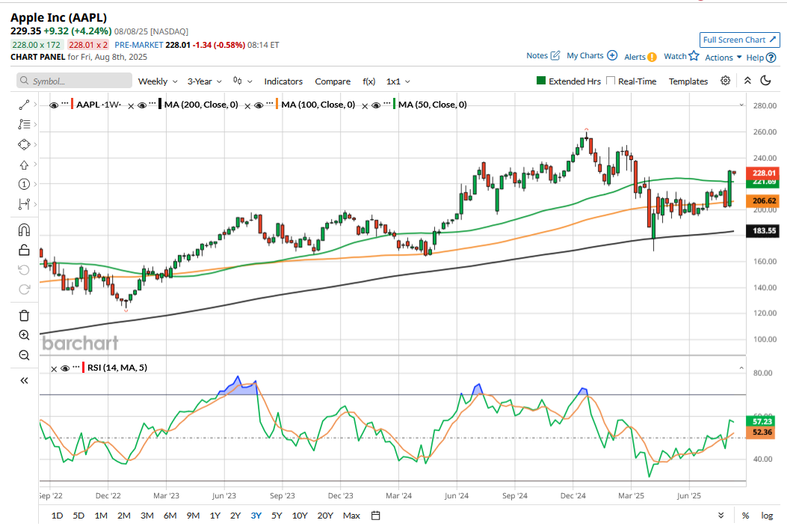Image resolution: width=787 pixels, height=532 pixels.
Task: Add AAPL to Watch list
Action: [x=682, y=56]
